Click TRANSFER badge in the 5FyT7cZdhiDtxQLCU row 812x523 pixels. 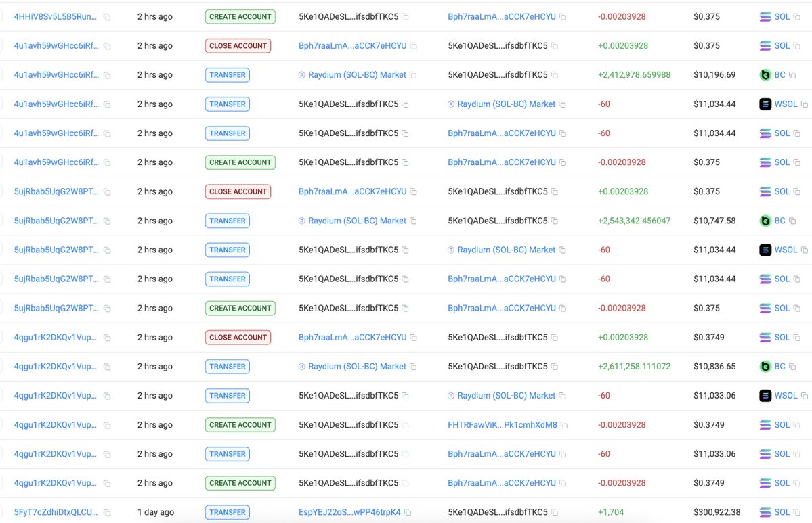pos(228,512)
